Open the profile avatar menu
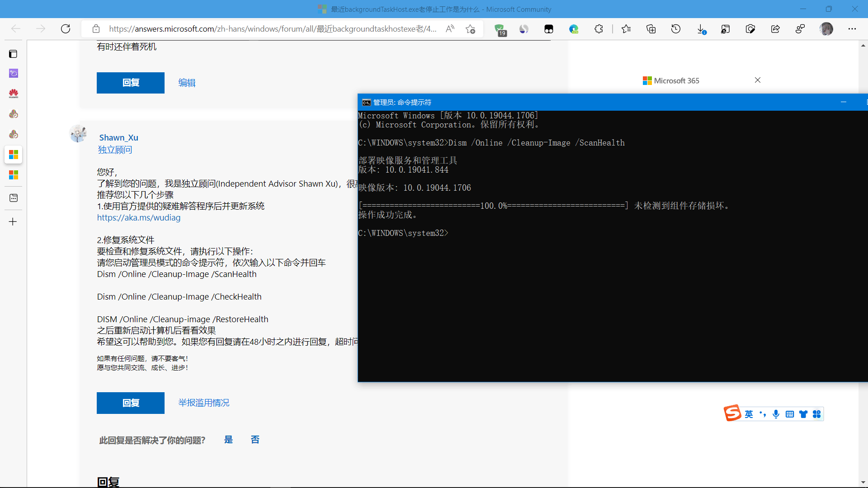Viewport: 868px width, 488px height. pyautogui.click(x=826, y=29)
